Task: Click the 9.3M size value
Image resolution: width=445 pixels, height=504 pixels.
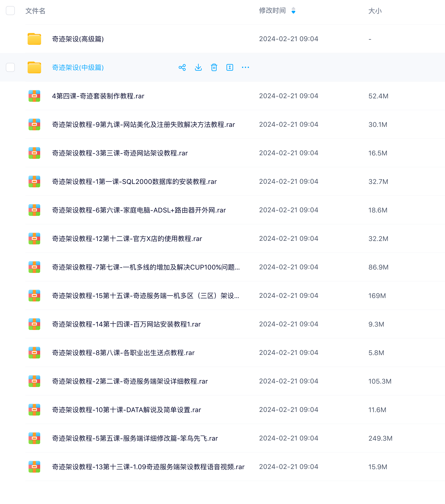Action: pos(376,324)
